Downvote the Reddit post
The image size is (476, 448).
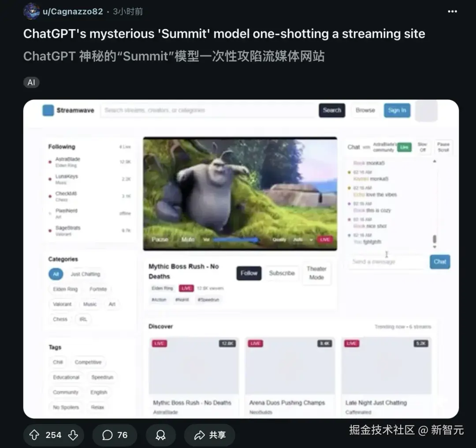pyautogui.click(x=73, y=435)
